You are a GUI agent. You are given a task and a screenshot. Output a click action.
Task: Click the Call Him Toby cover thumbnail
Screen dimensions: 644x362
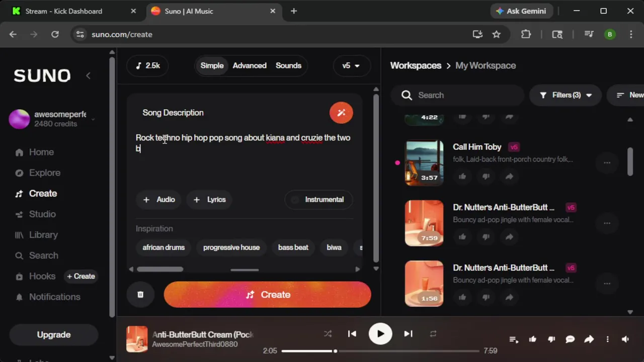pyautogui.click(x=424, y=163)
